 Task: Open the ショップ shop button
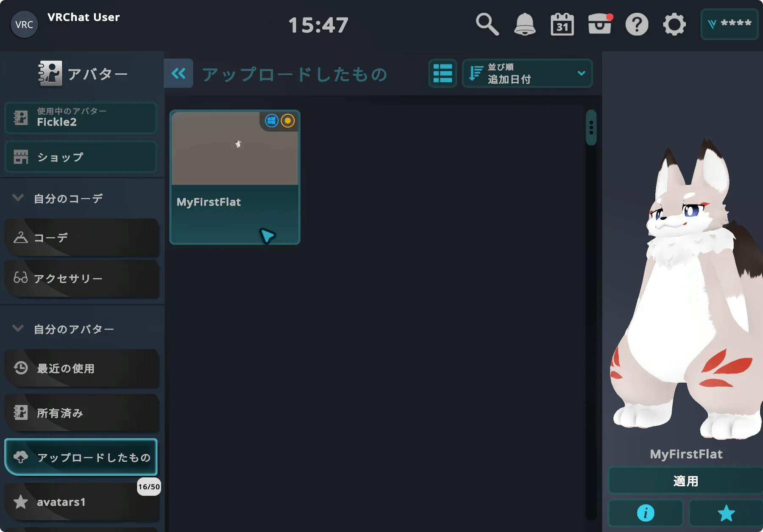pyautogui.click(x=81, y=157)
